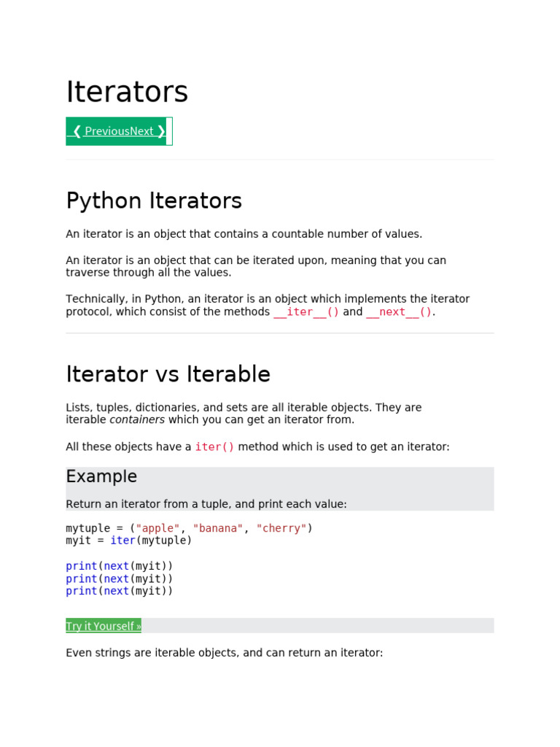Click the "cherry" string in code
The width and height of the screenshot is (560, 747).
[x=281, y=528]
